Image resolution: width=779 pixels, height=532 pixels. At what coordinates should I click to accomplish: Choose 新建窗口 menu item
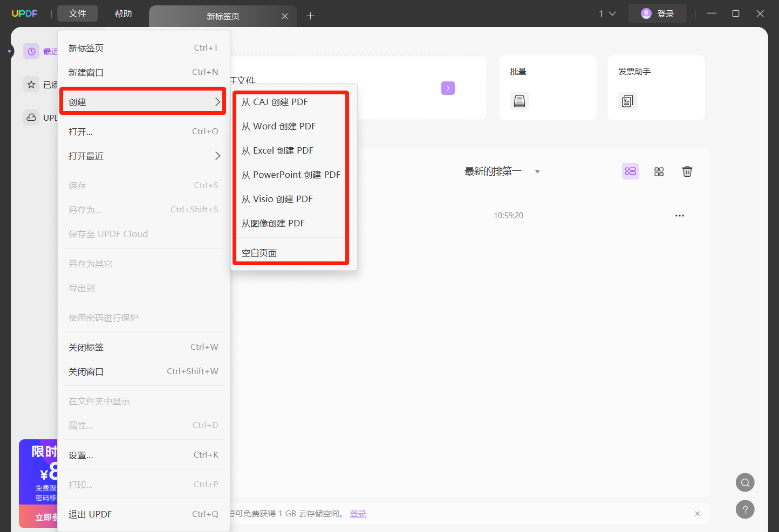point(143,72)
